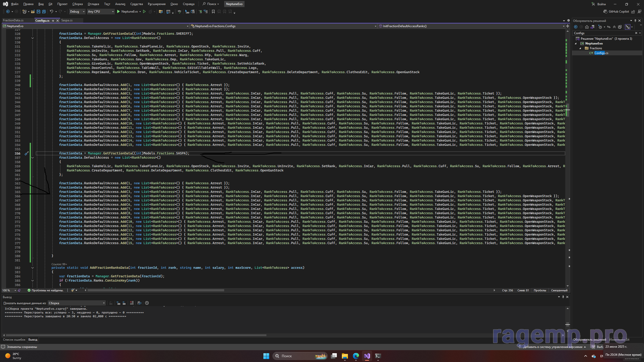Screen dimensions: 644x362
Task: Start without debugging using outlined play icon
Action: (x=144, y=12)
